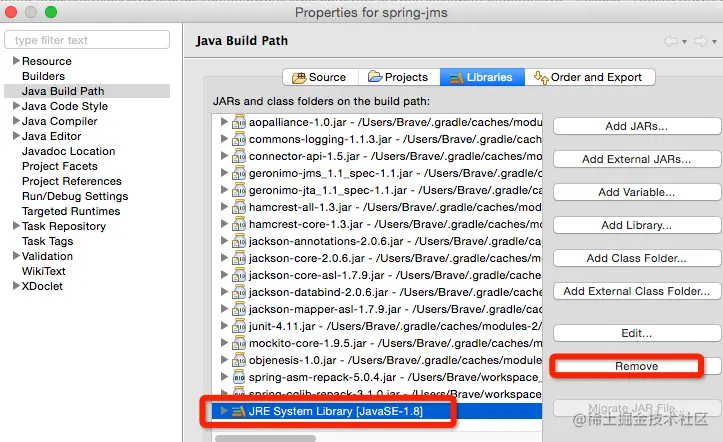Open the forward history dropdown arrow
This screenshot has height=442, width=723.
click(714, 42)
